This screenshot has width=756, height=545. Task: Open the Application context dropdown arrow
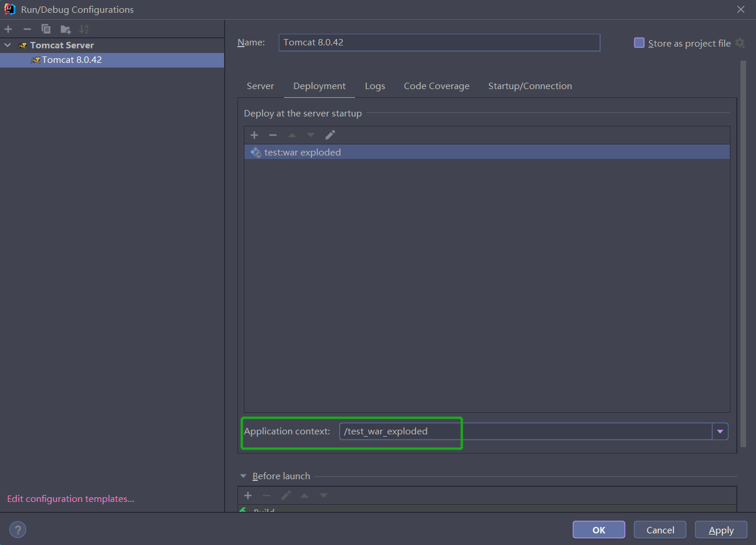click(720, 431)
